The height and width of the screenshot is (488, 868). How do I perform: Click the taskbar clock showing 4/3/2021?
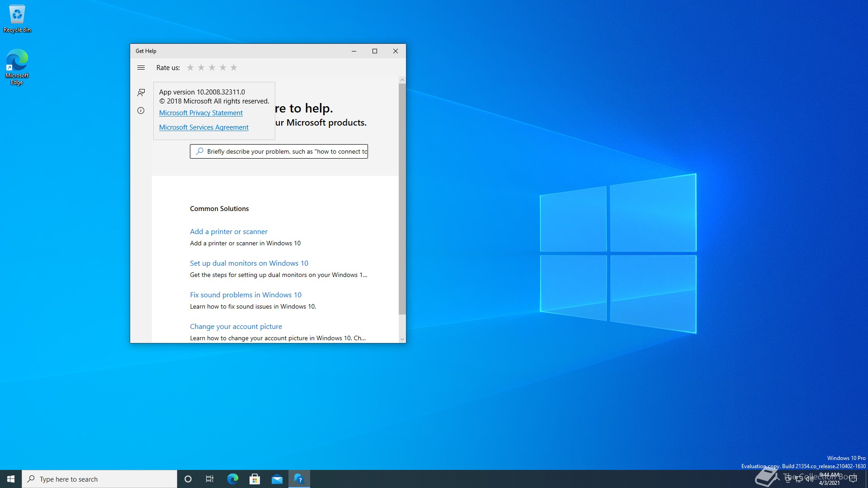[x=830, y=479]
